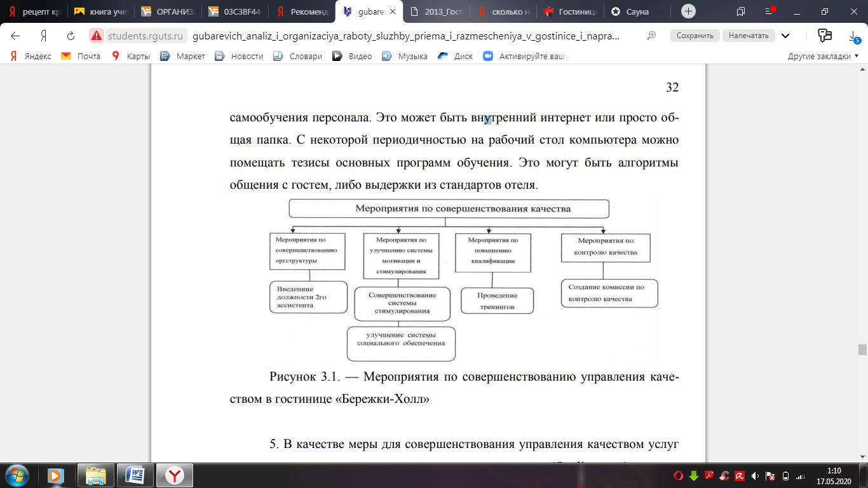Image resolution: width=868 pixels, height=488 pixels.
Task: Click the улучшение системы социального обеспечения box
Action: pyautogui.click(x=401, y=343)
